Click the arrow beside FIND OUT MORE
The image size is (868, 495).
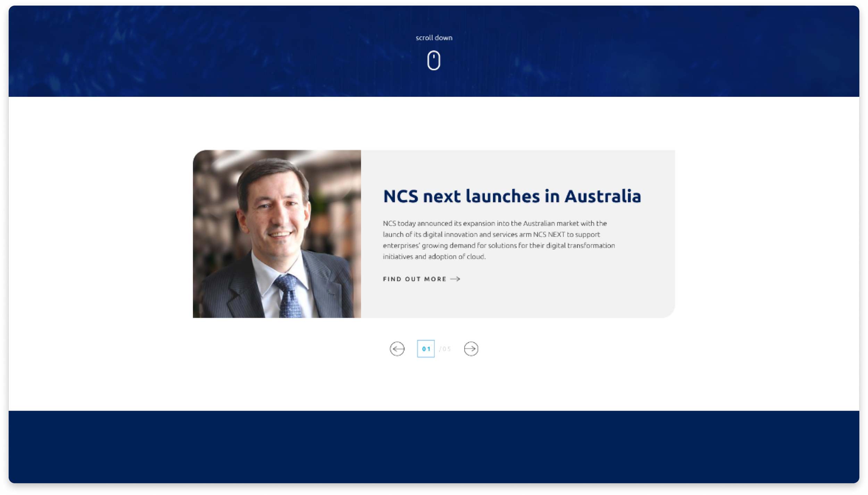tap(455, 279)
